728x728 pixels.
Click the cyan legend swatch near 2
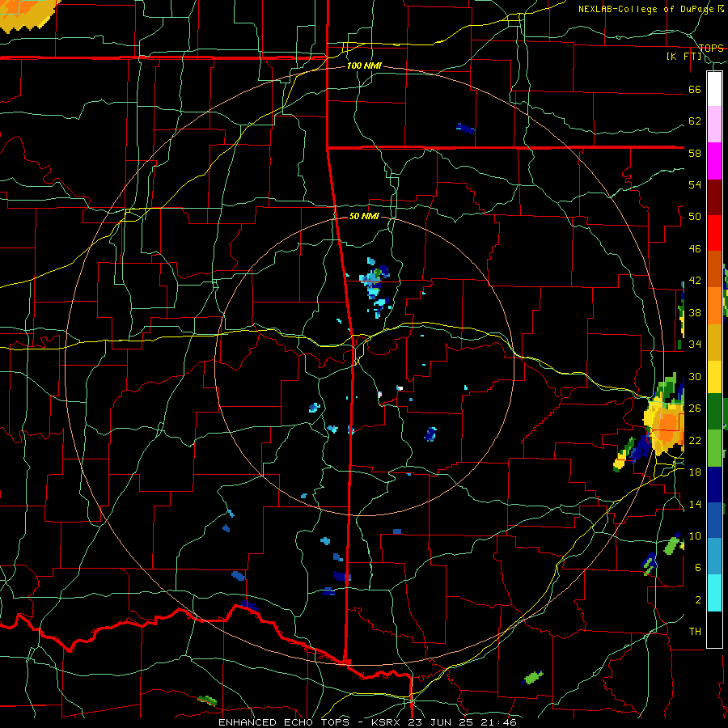[714, 593]
